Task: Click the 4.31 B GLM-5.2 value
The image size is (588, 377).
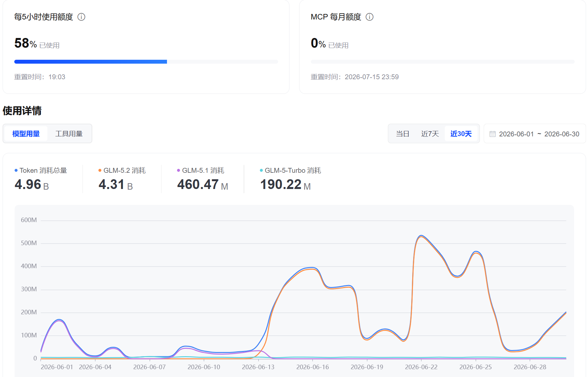Action: pos(116,185)
